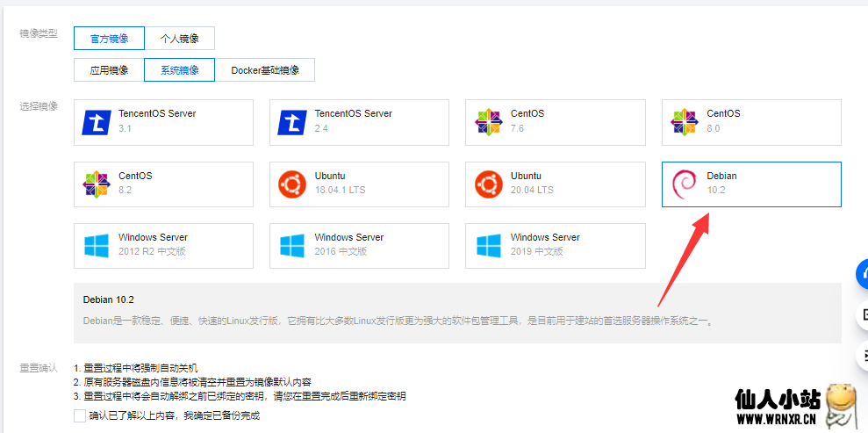Click the Windows Server 2019 logo

point(488,246)
